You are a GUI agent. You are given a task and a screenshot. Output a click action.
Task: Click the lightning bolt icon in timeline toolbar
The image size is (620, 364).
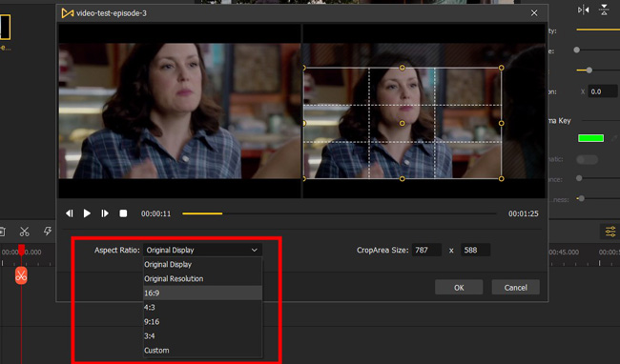(x=48, y=231)
